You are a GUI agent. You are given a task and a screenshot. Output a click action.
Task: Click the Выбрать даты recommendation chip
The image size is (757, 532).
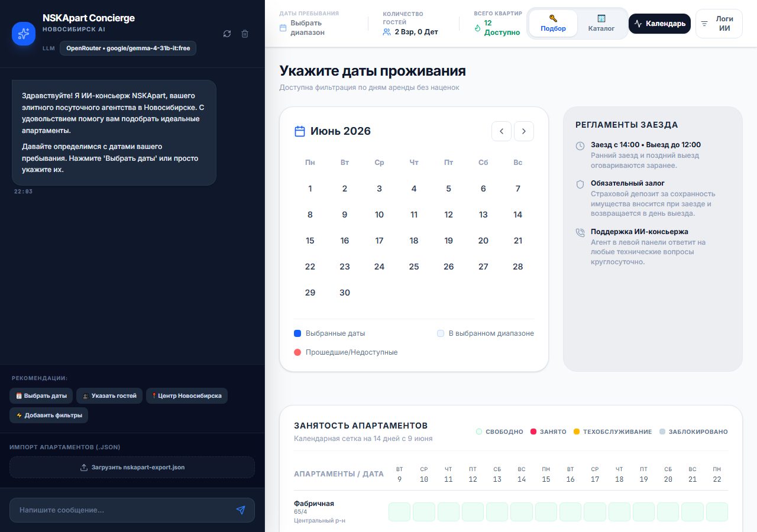(41, 396)
